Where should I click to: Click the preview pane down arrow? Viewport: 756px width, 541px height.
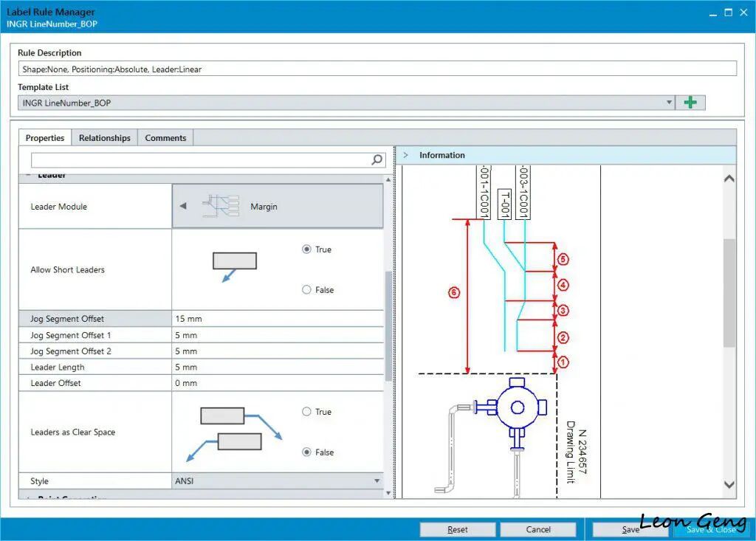729,485
